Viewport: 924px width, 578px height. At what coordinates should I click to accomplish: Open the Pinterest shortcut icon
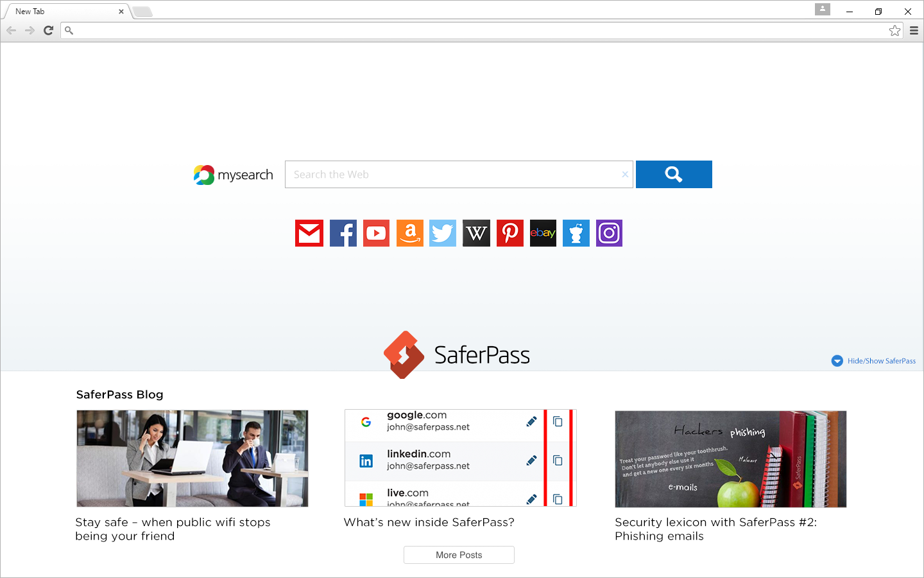[510, 233]
